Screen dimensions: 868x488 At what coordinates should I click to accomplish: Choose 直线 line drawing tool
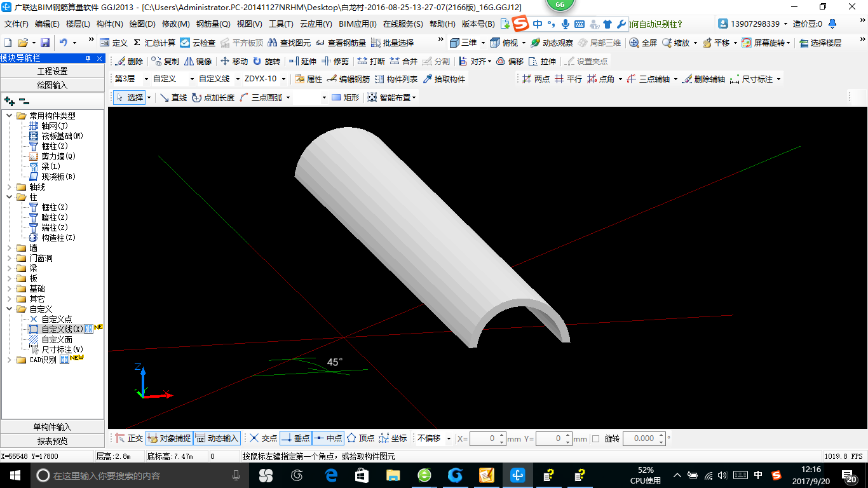(173, 97)
